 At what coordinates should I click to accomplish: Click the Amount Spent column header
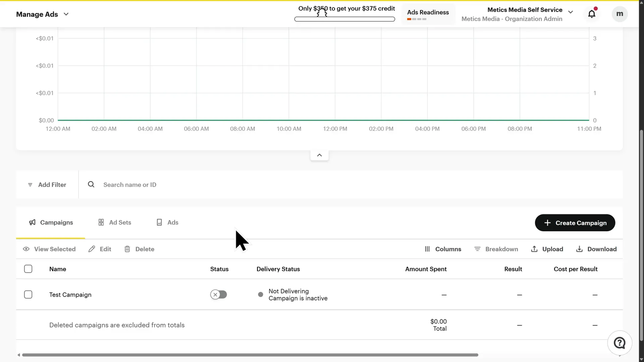pyautogui.click(x=426, y=269)
